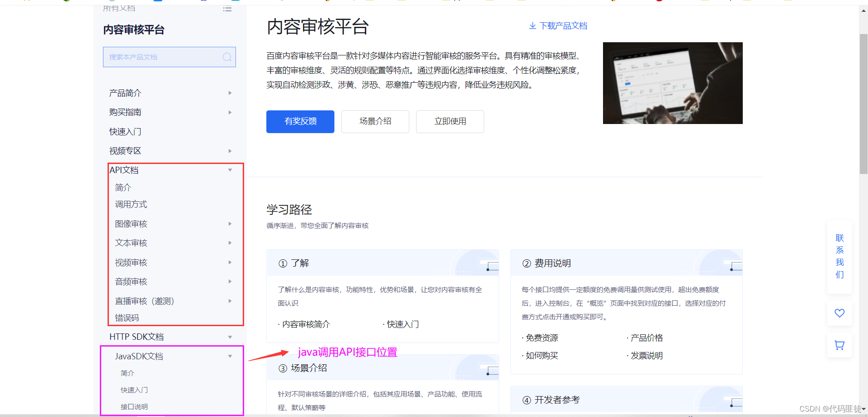Collapse the API文档 section arrow
Image resolution: width=868 pixels, height=417 pixels.
coord(230,170)
